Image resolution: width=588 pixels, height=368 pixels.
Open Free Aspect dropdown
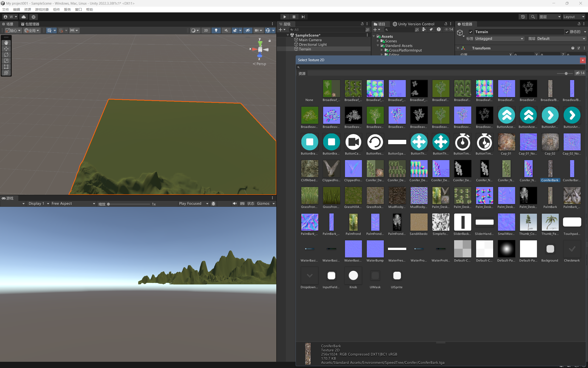pos(73,204)
